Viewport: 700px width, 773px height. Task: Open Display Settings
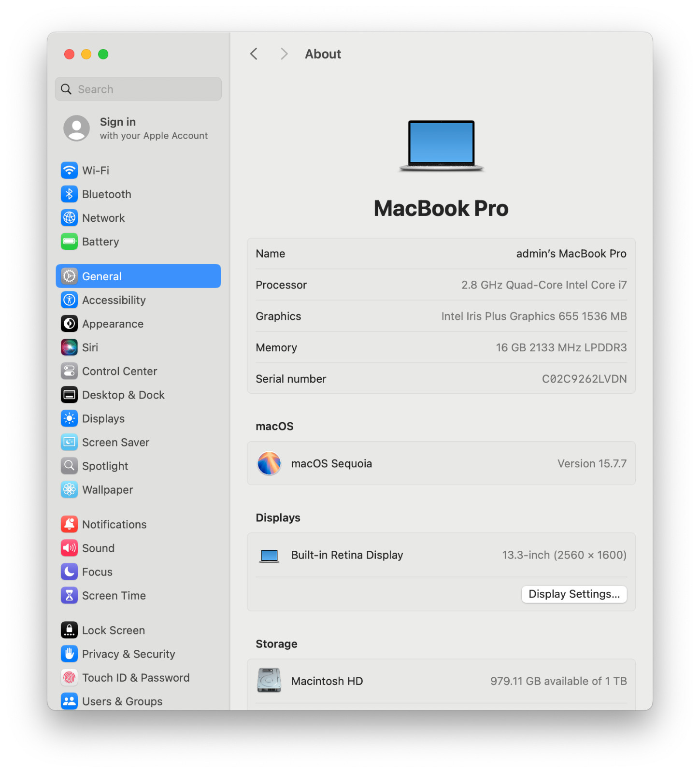point(574,594)
